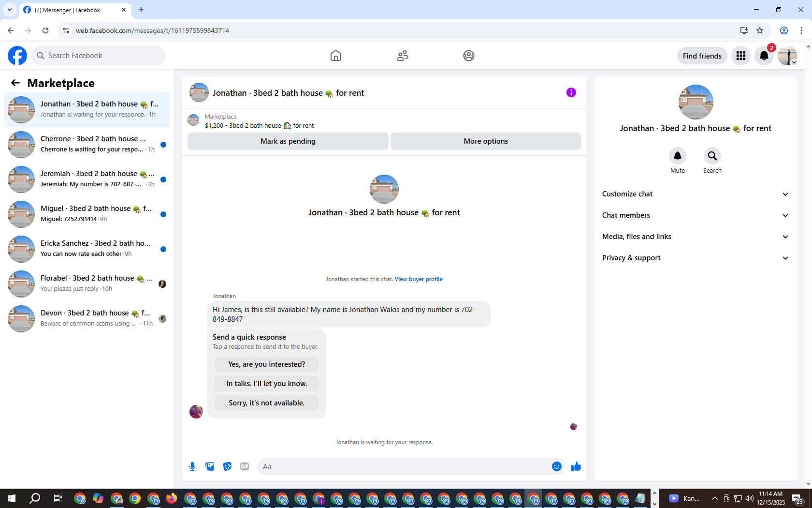Choose a GIF
Screen dimensions: 812x508
[245, 466]
